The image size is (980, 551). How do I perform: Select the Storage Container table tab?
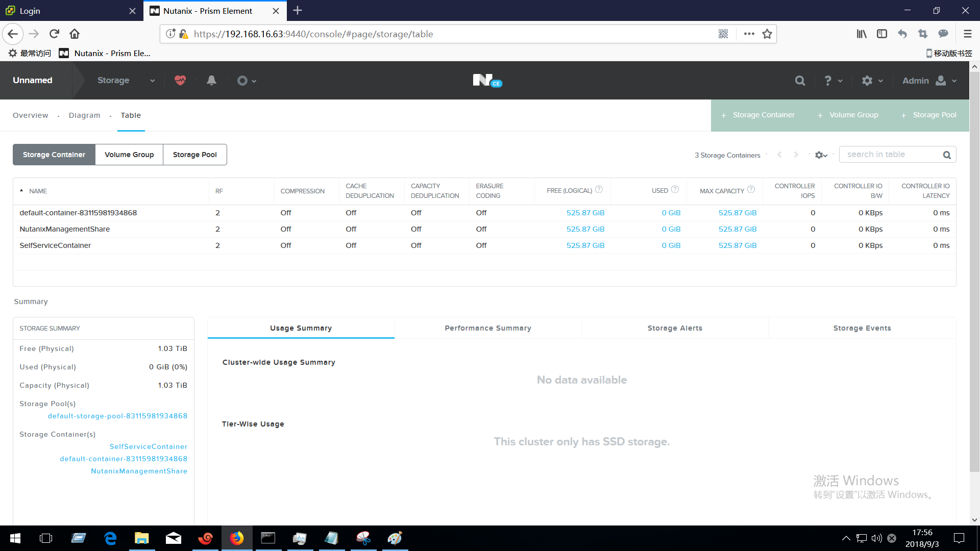tap(54, 155)
